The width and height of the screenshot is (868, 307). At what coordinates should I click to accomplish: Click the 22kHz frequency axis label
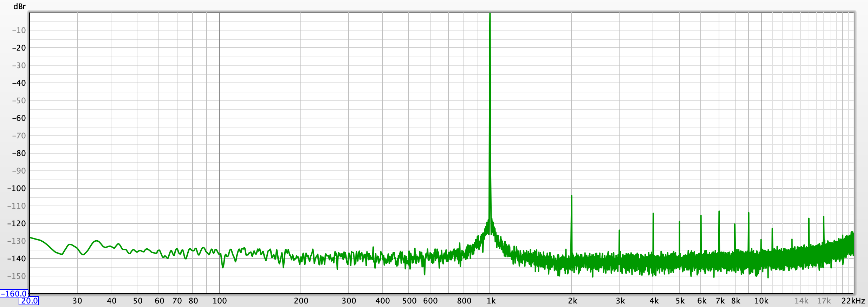click(853, 301)
